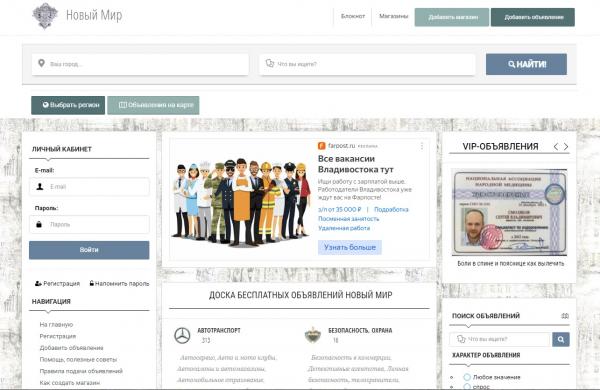Screen dimensions: 600x390
Task: Click the Новый Мир site title text
Action: pos(94,15)
